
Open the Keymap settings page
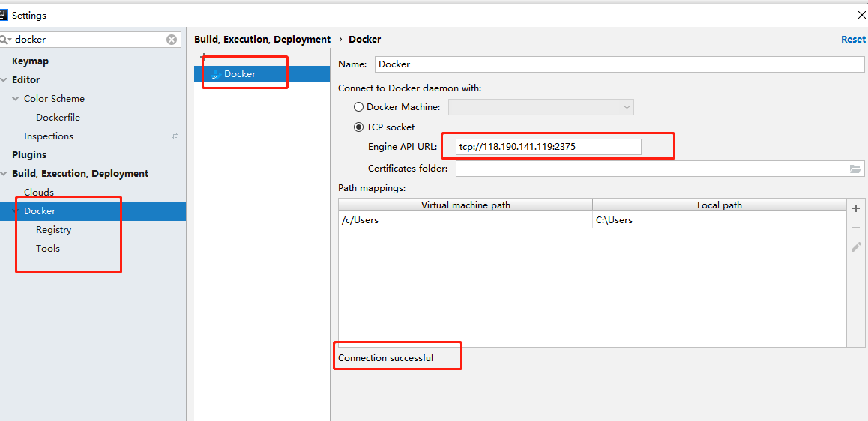pos(31,61)
